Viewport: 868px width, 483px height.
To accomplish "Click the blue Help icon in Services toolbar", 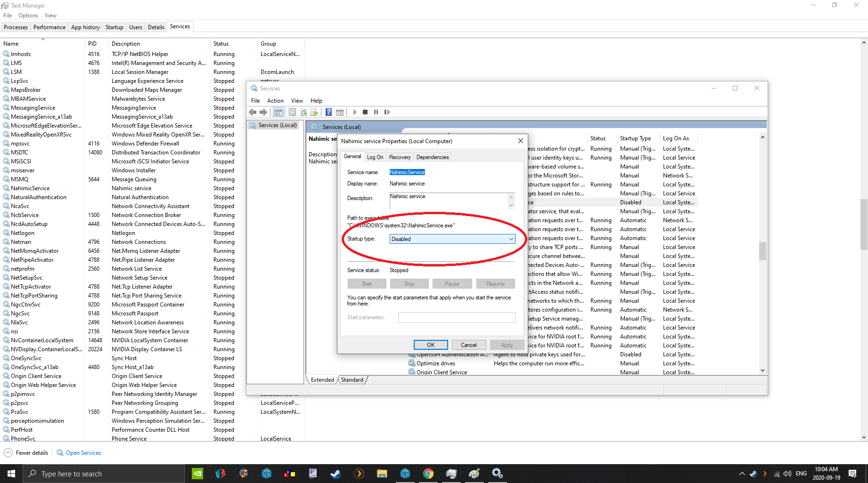I will coord(328,112).
